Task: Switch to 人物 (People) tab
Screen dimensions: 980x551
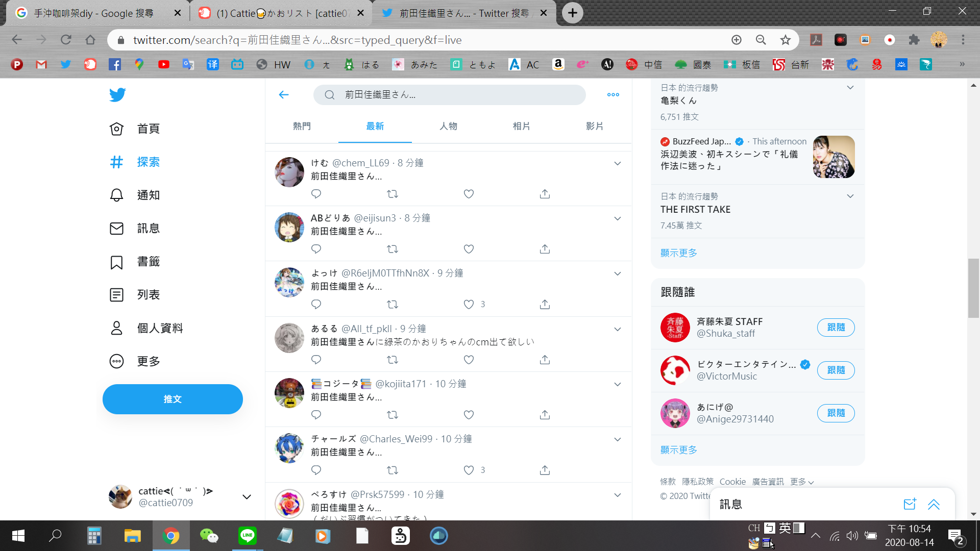Action: [448, 126]
